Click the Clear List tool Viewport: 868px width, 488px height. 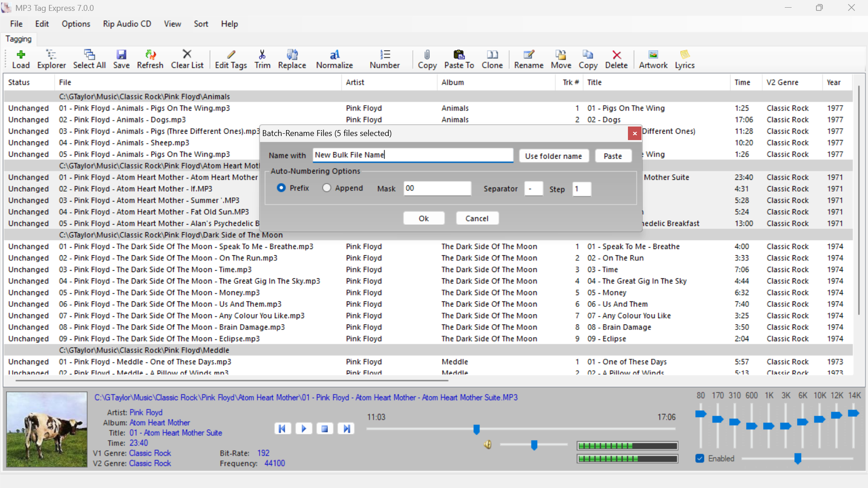coord(187,59)
